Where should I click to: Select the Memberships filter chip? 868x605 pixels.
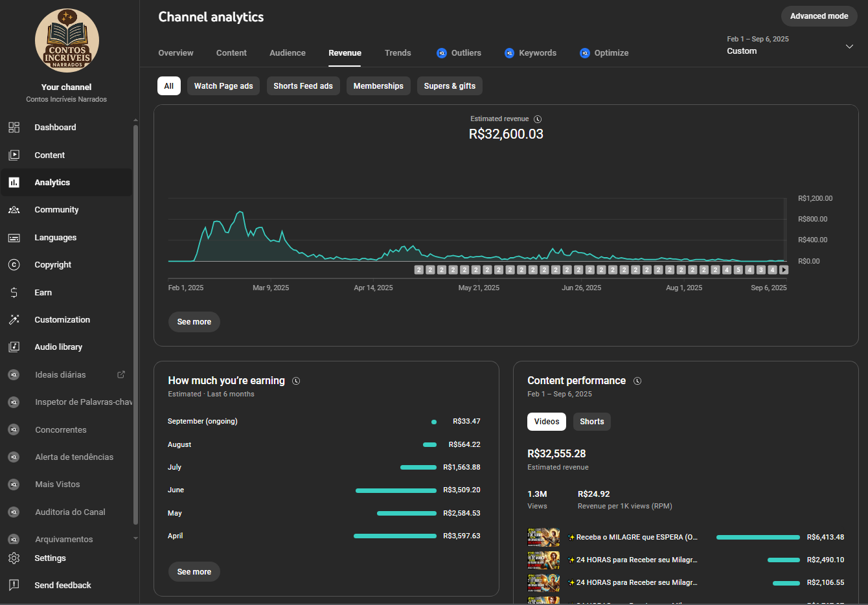click(x=378, y=86)
